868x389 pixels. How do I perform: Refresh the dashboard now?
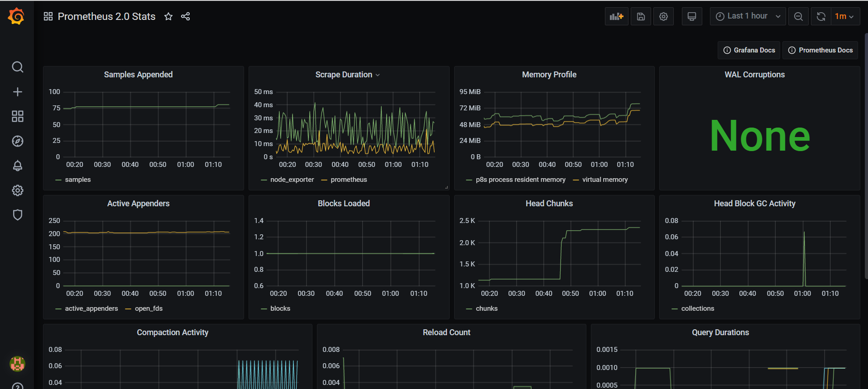click(821, 16)
